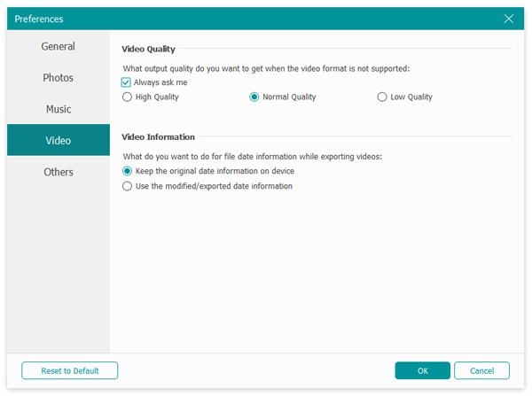
Task: Pick the Low Quality option
Action: point(382,97)
